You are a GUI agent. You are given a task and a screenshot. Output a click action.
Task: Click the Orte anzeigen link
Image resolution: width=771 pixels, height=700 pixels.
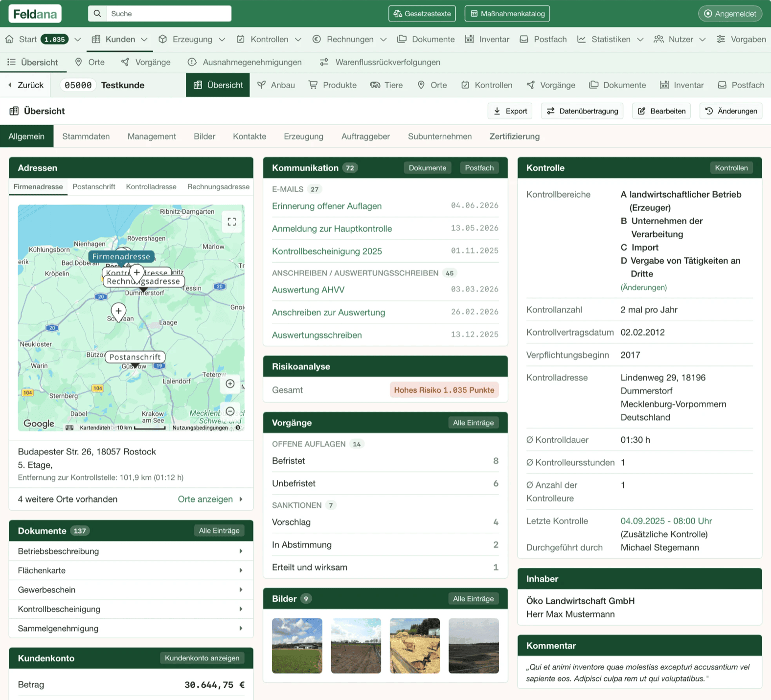point(210,499)
